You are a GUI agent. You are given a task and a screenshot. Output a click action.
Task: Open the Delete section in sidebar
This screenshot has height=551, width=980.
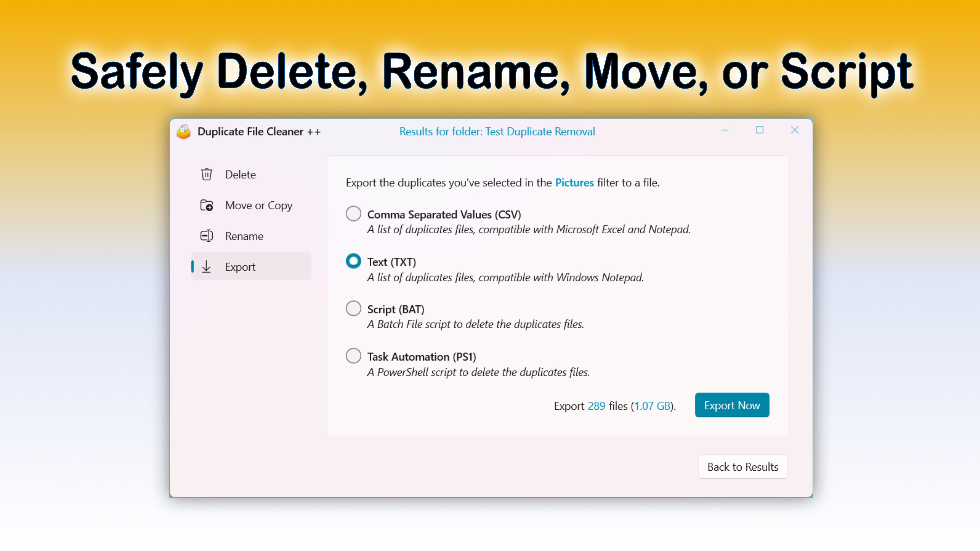coord(240,174)
